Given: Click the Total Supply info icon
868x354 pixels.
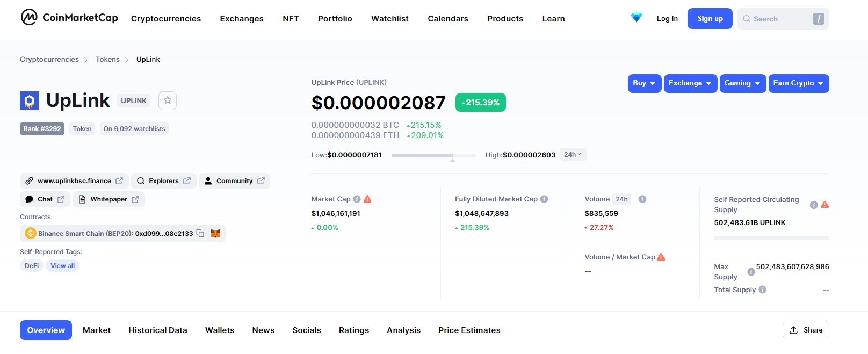Looking at the screenshot, I should (762, 290).
